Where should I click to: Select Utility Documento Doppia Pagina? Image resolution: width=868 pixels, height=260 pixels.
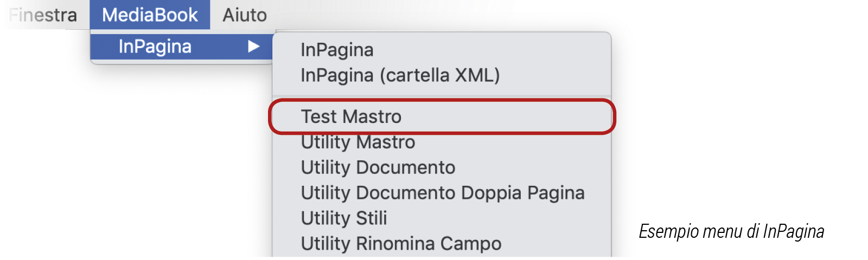pyautogui.click(x=443, y=193)
